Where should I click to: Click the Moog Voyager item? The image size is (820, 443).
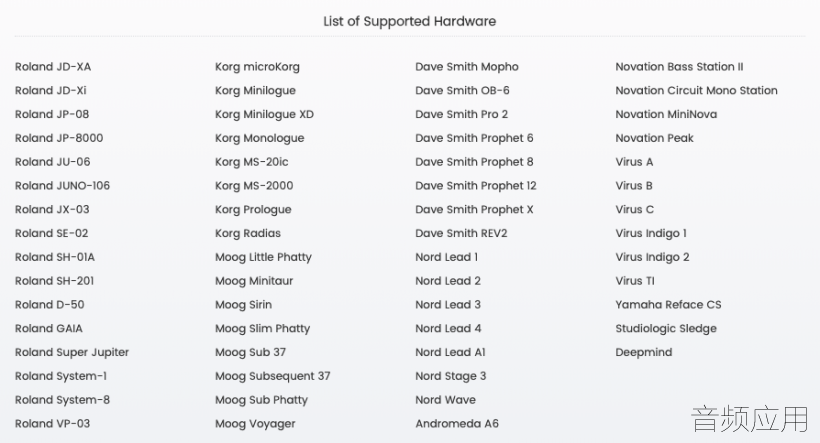(x=255, y=424)
